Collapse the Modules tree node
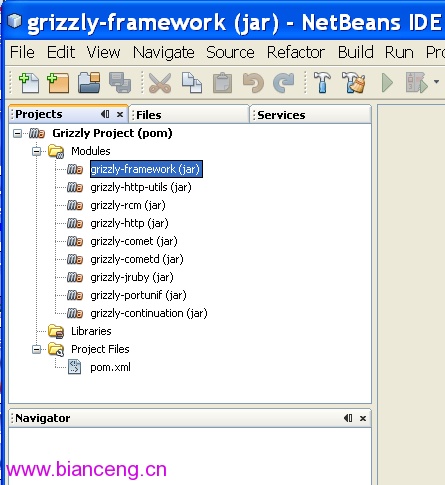The image size is (445, 485). (36, 152)
